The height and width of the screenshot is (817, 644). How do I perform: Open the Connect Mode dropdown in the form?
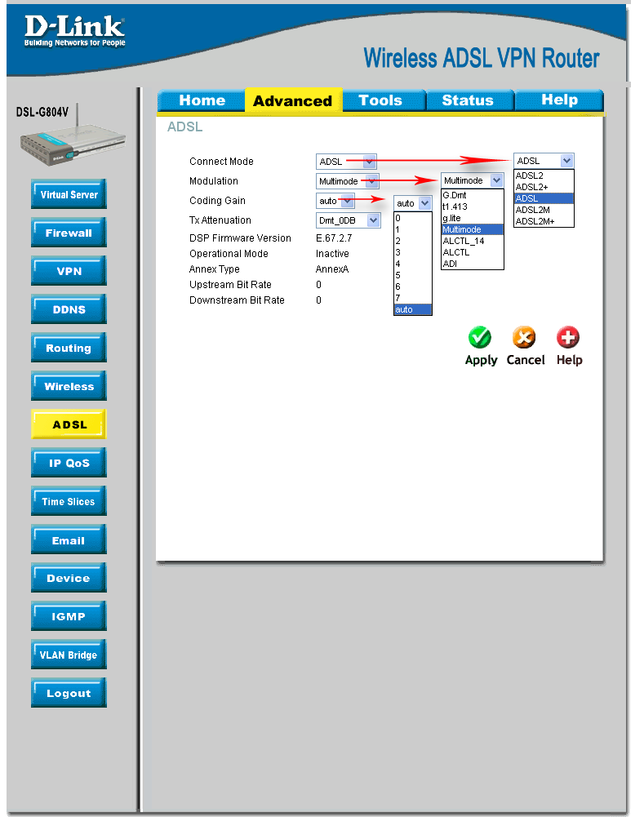pos(346,162)
